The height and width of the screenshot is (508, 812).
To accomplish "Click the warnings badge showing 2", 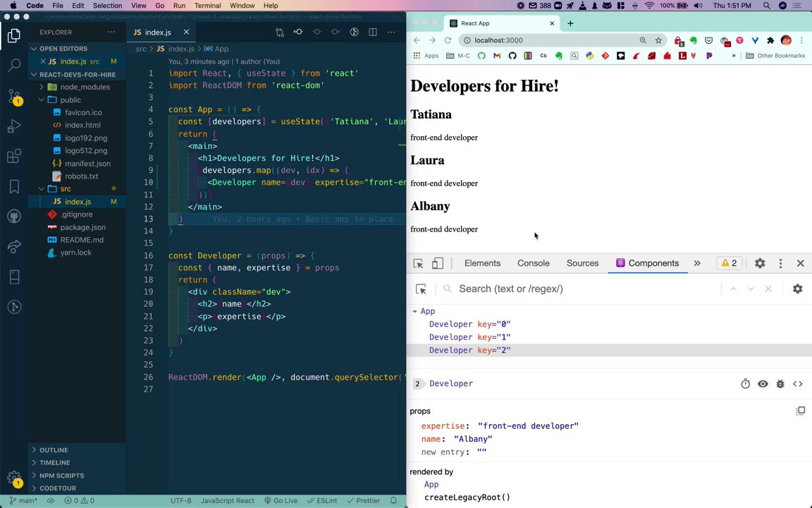I will click(x=729, y=263).
